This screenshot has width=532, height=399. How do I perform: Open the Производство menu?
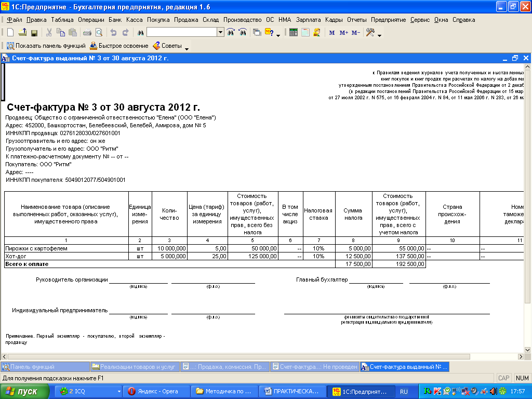pyautogui.click(x=242, y=20)
